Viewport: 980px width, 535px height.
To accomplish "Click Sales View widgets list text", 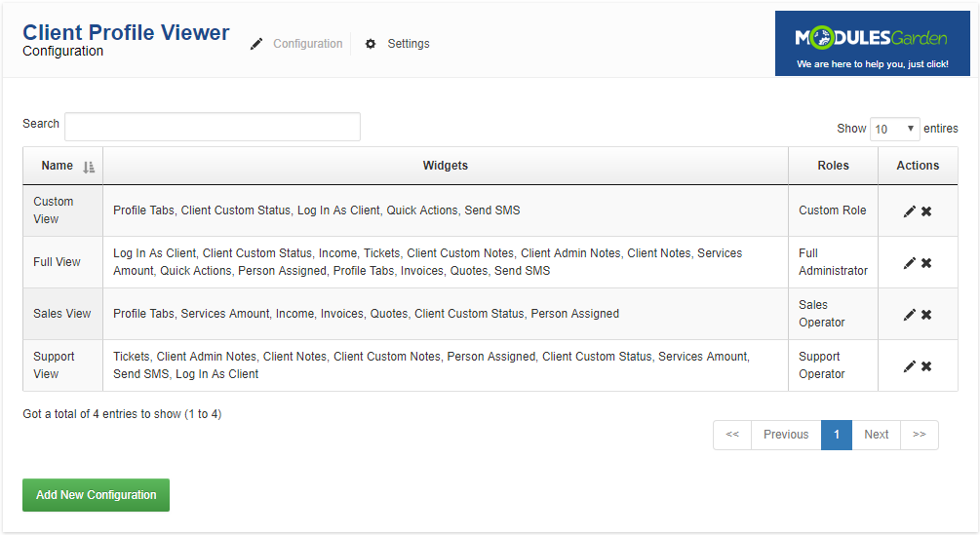I will pyautogui.click(x=366, y=314).
